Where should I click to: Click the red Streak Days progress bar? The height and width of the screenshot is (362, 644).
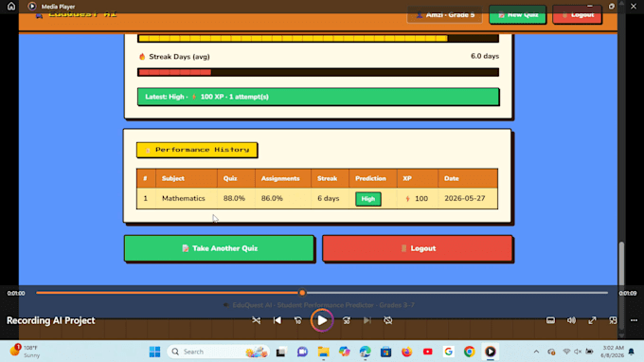click(x=318, y=72)
